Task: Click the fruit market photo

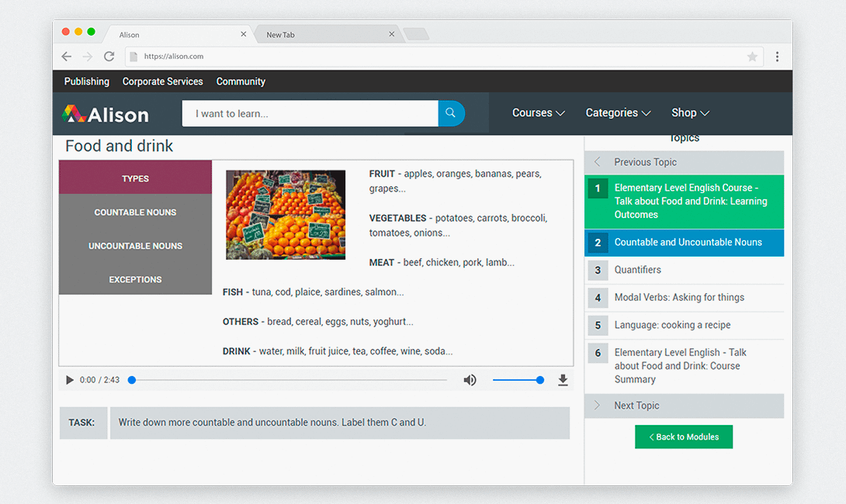Action: (x=286, y=215)
